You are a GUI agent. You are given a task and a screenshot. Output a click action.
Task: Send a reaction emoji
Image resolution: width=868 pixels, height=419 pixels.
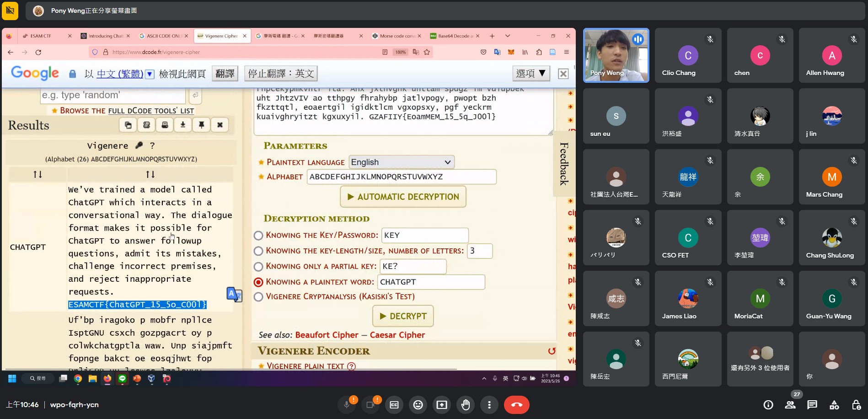pyautogui.click(x=418, y=405)
